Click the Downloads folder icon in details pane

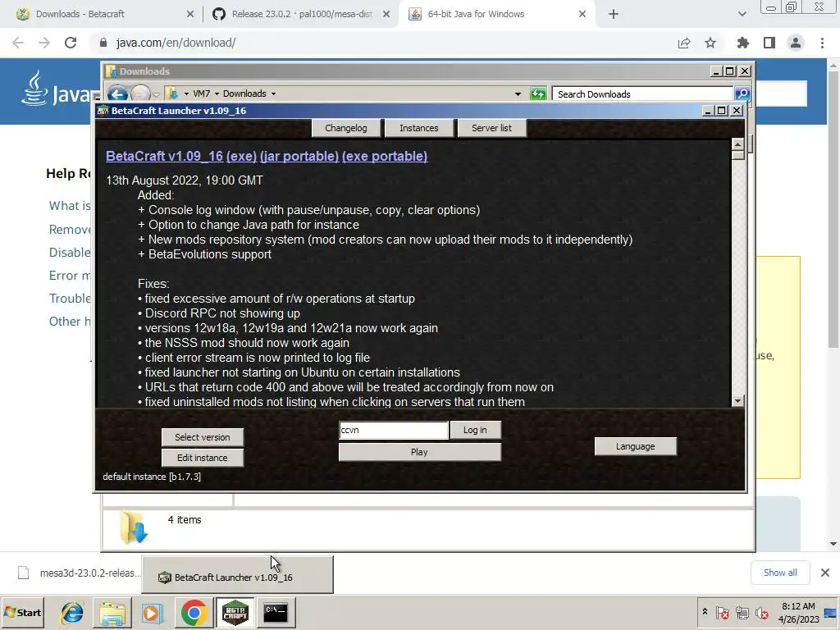(134, 527)
